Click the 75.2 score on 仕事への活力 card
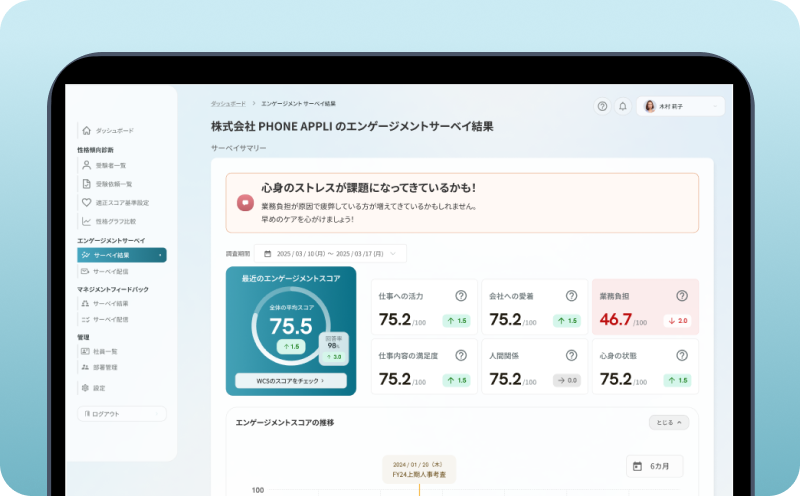The image size is (800, 496). pos(394,319)
